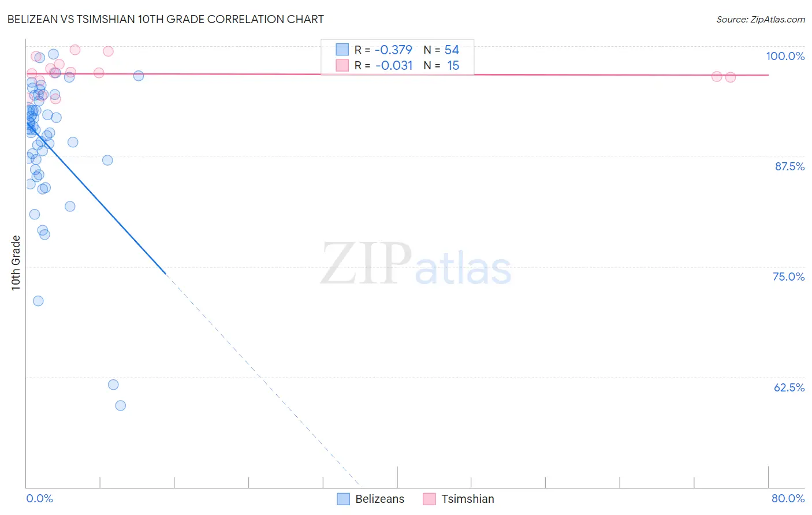Click the 75.0% y-axis label
The width and height of the screenshot is (812, 515).
pyautogui.click(x=788, y=277)
